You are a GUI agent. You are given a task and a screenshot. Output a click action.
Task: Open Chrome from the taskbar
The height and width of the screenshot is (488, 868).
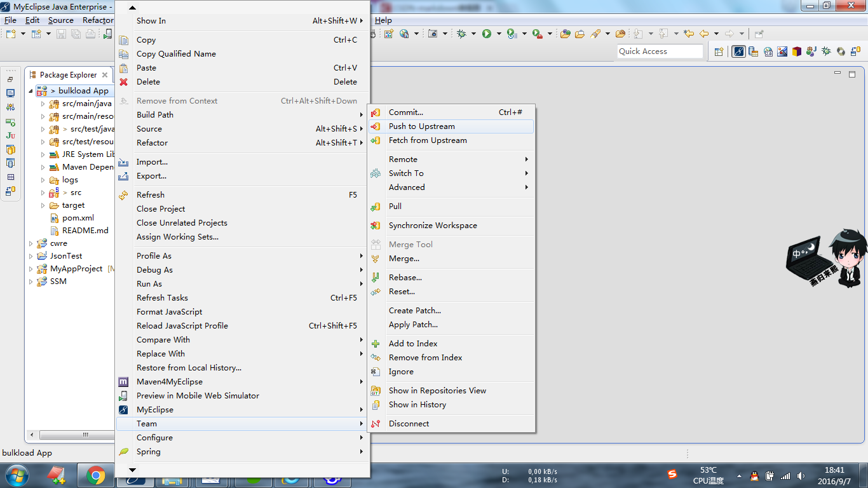tap(95, 475)
